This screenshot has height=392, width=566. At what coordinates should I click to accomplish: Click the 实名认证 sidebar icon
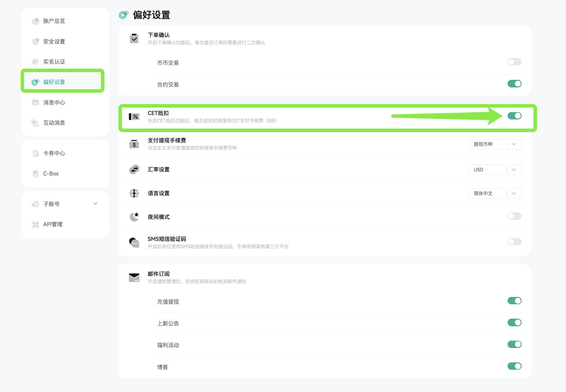click(36, 62)
